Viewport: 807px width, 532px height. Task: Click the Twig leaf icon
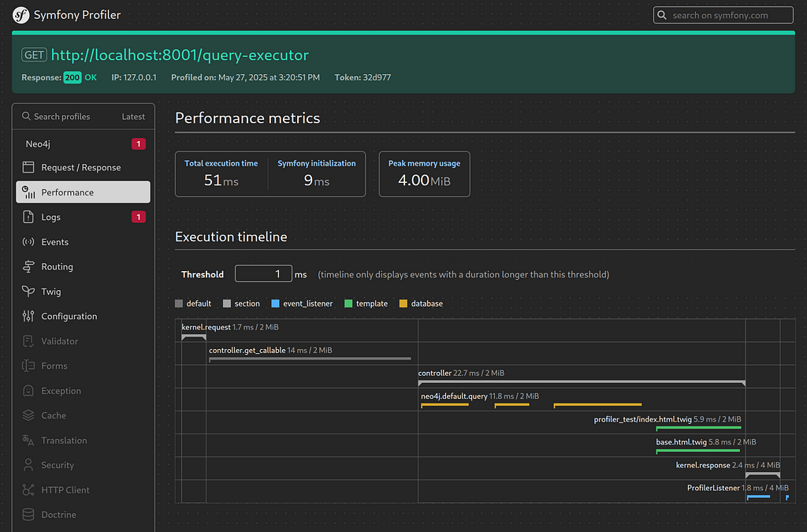pos(28,291)
